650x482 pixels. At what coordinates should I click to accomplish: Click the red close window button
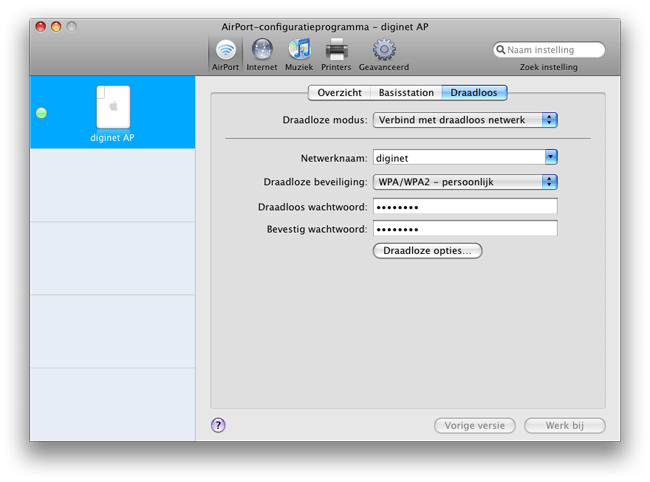tap(41, 27)
